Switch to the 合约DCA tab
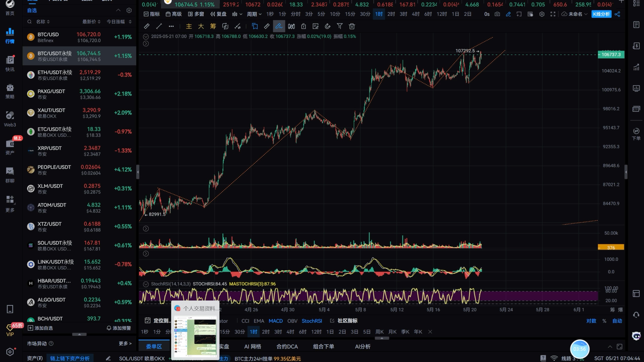 (x=287, y=347)
